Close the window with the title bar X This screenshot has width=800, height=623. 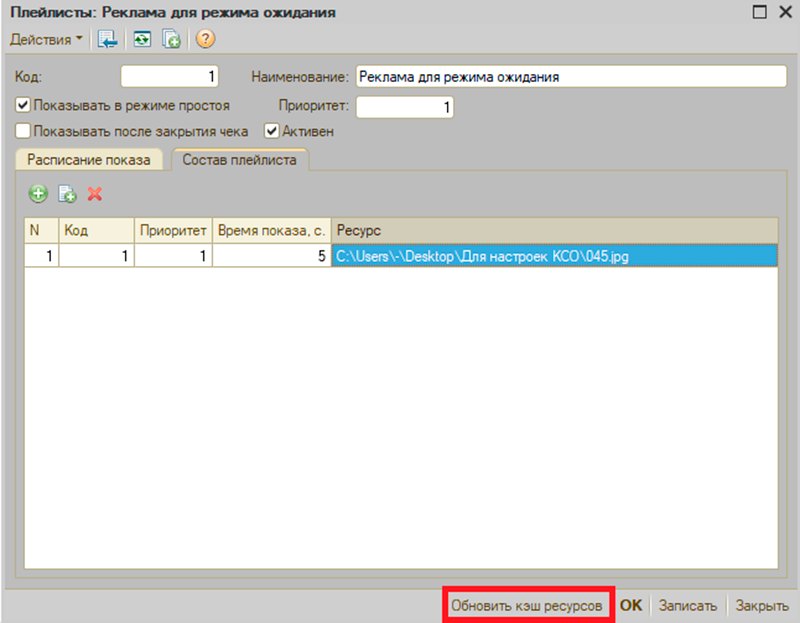click(786, 12)
